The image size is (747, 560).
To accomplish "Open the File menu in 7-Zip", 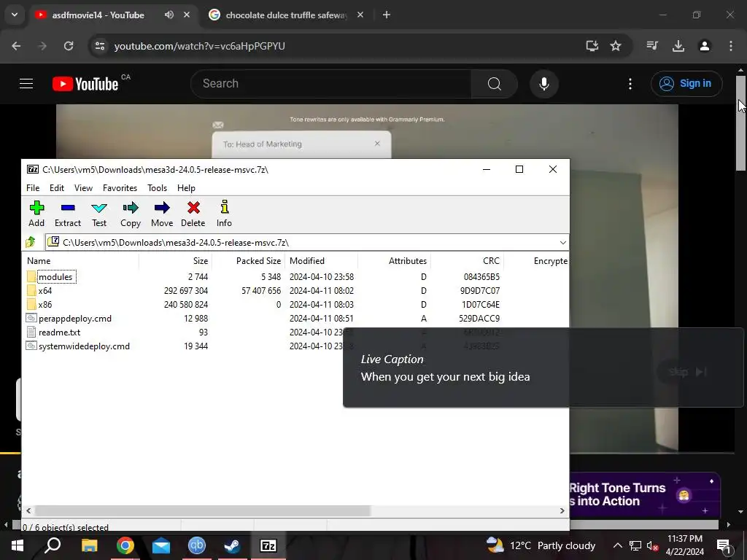I will tap(33, 188).
